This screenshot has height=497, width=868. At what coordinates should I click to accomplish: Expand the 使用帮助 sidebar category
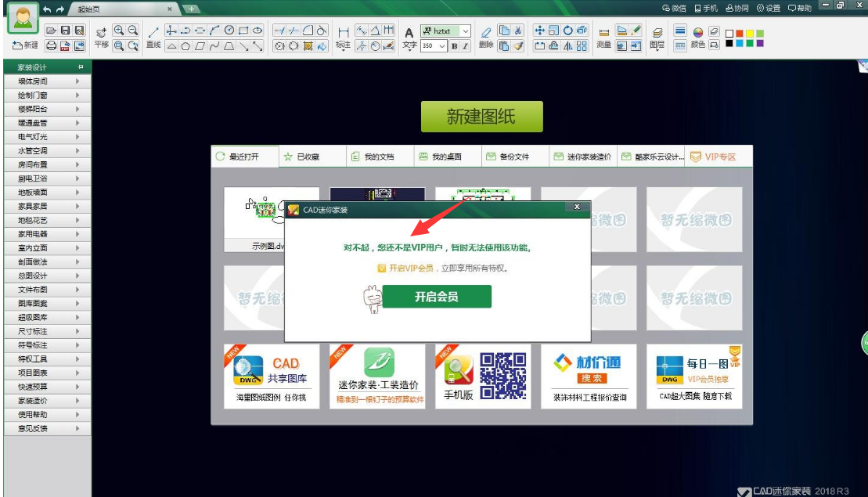47,414
